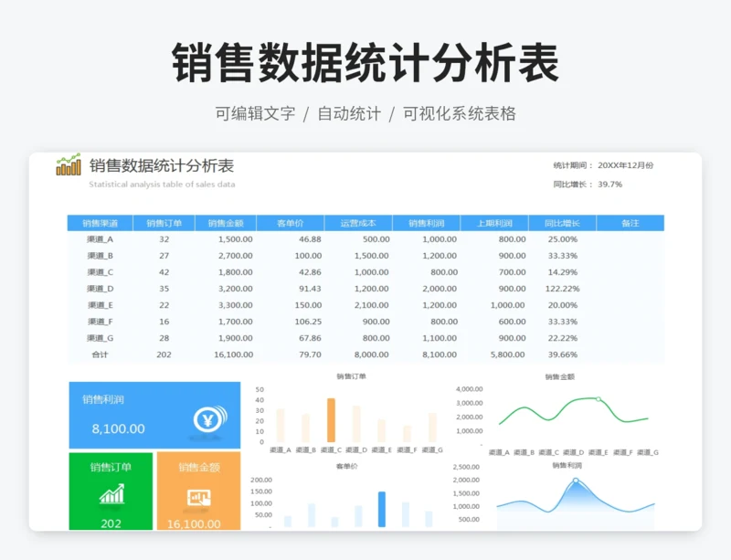The width and height of the screenshot is (731, 560).
Task: Click the yen coin icon in the 销售利润 card
Action: click(210, 419)
